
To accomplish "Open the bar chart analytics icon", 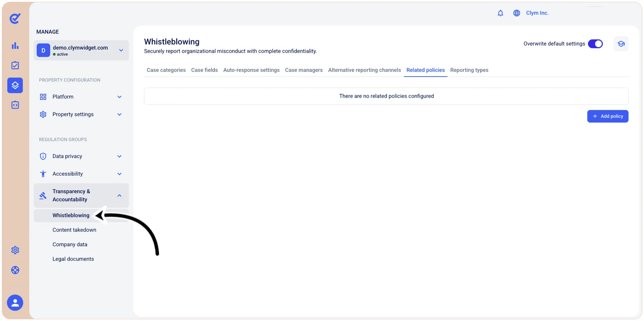I will [15, 46].
